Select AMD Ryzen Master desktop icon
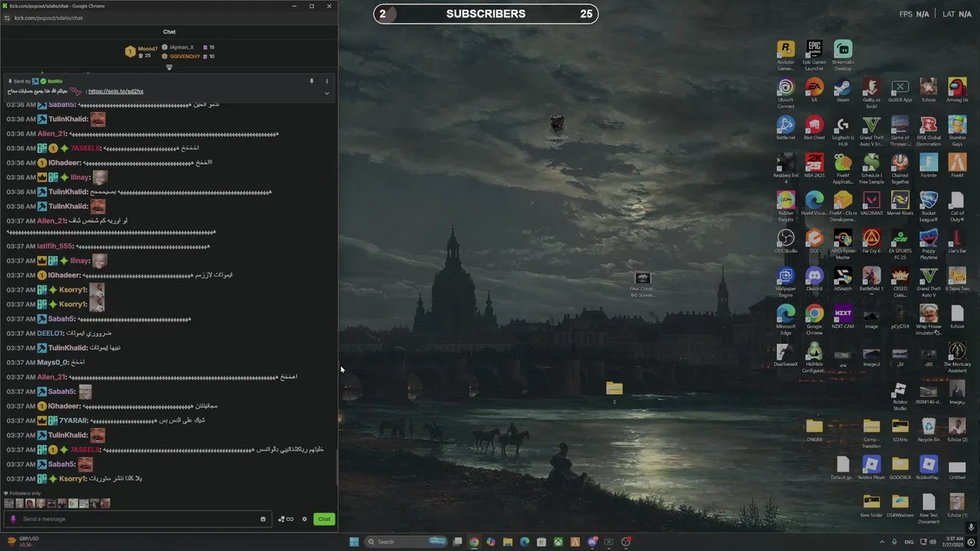980x551 pixels. coord(843,245)
